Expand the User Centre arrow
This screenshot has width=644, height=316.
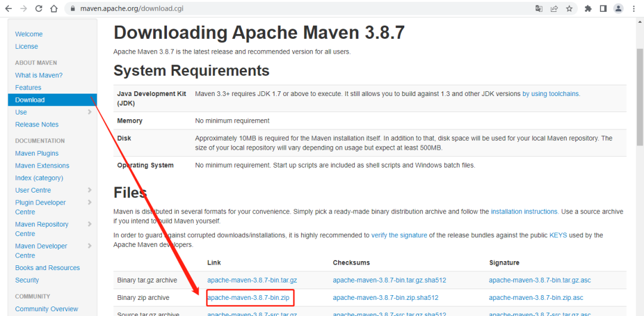coord(89,190)
